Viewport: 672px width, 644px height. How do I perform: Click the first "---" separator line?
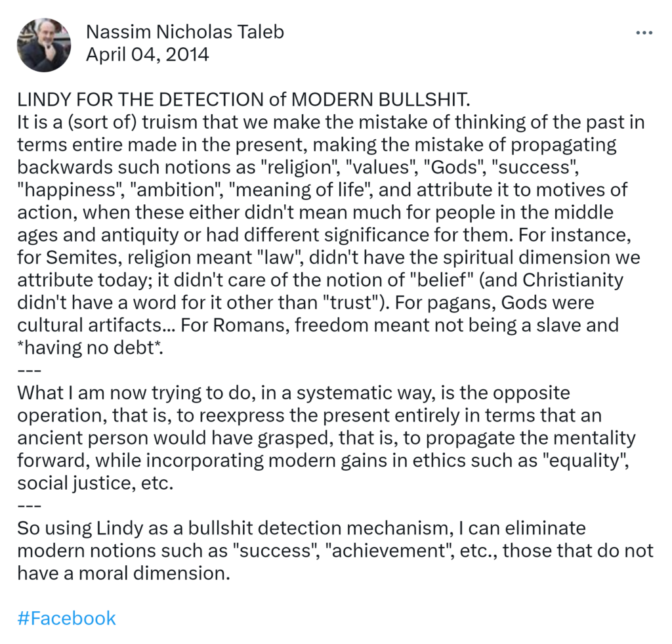tap(29, 370)
